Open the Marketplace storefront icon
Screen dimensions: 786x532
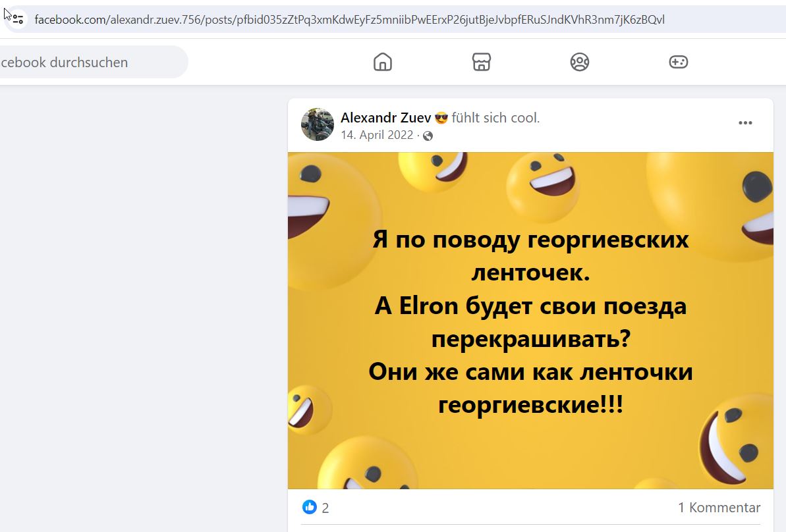click(481, 62)
